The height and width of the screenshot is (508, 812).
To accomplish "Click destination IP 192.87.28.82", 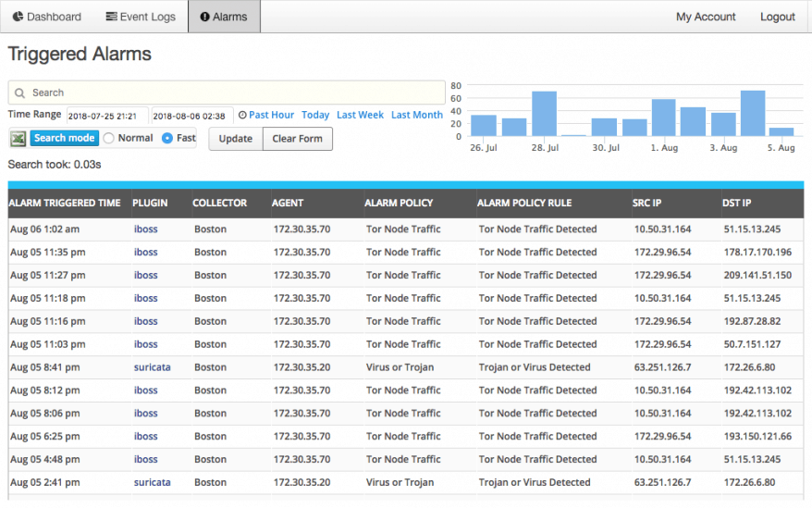I will click(x=752, y=321).
